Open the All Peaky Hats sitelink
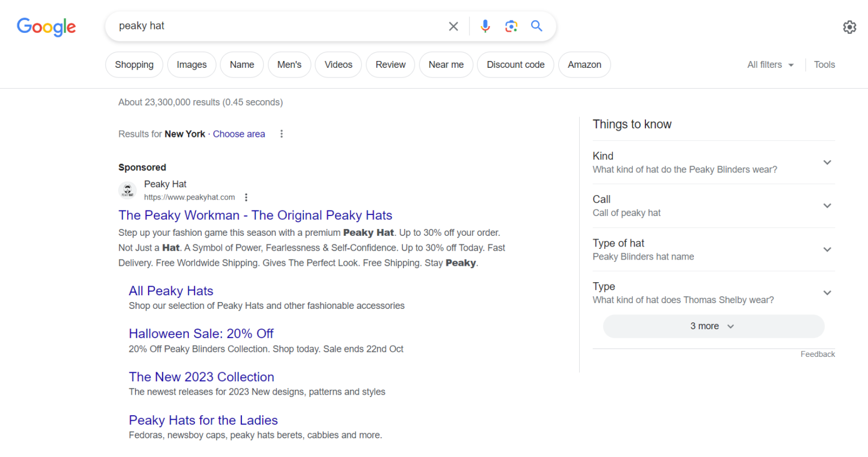 pyautogui.click(x=171, y=291)
